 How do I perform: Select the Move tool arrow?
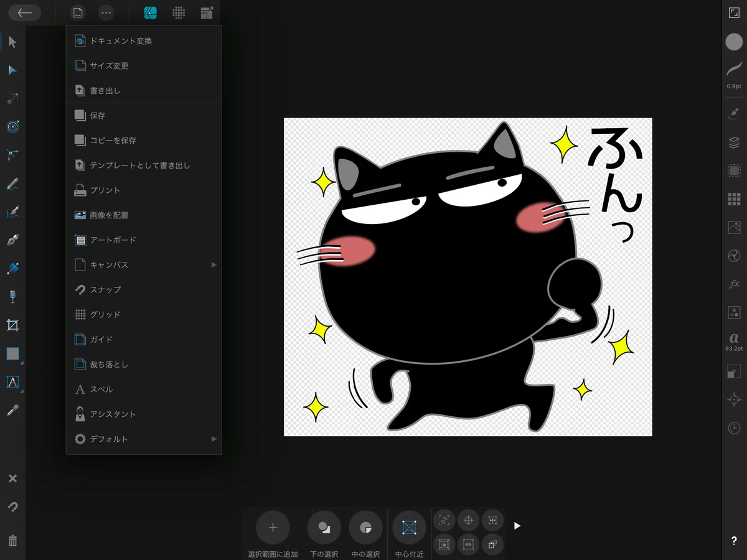point(12,42)
